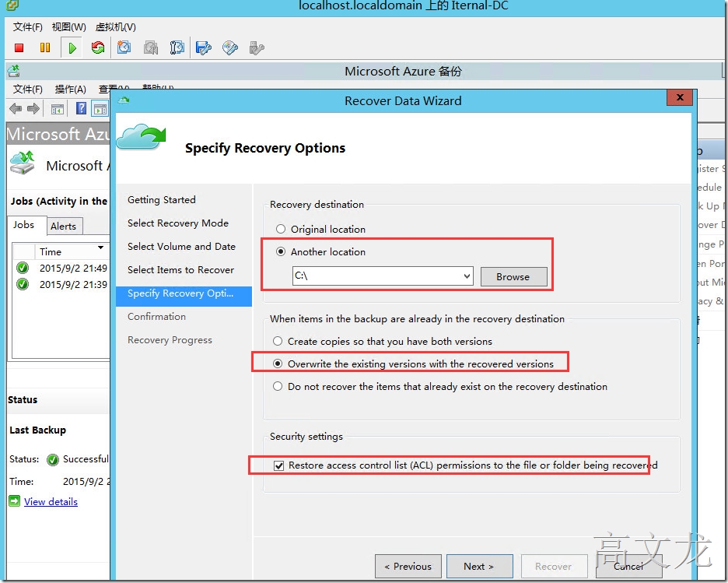728x583 pixels.
Task: Go to the Select Items to Recover step
Action: pos(181,270)
